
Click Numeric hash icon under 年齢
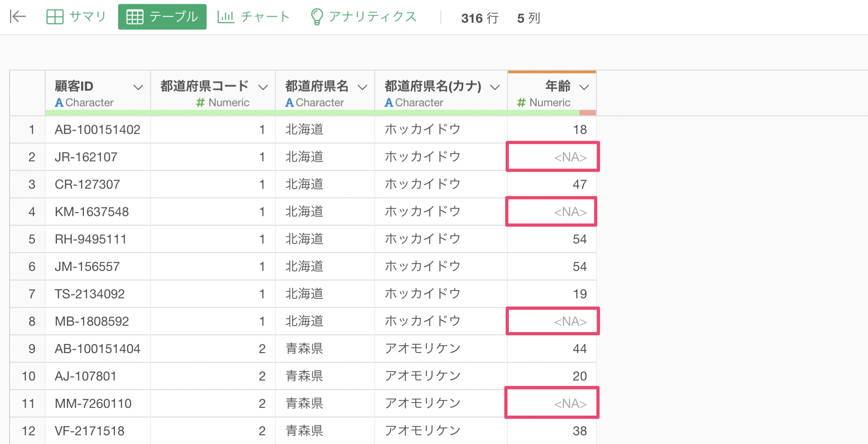point(521,103)
